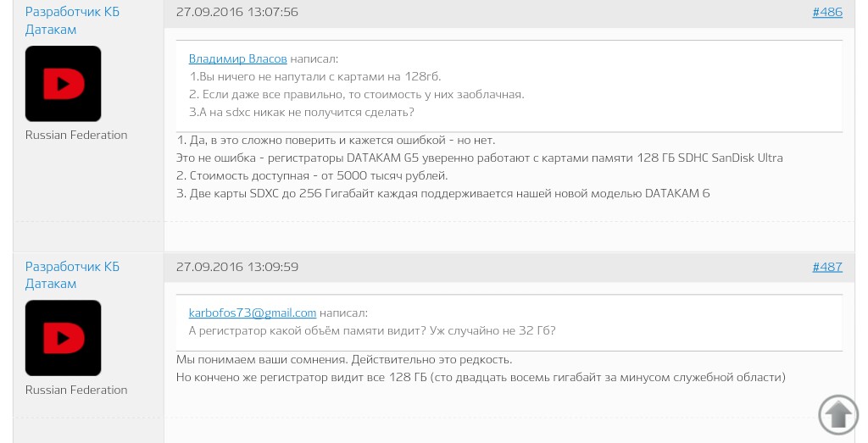Click the timestamp 27.09.2016 13:09:59
This screenshot has width=868, height=443.
point(236,267)
